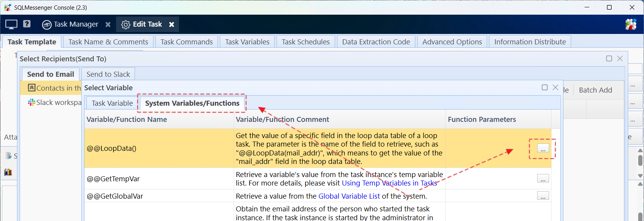Viewport: 644px width, 221px height.
Task: Open Task Name & Comments tab
Action: 108,42
